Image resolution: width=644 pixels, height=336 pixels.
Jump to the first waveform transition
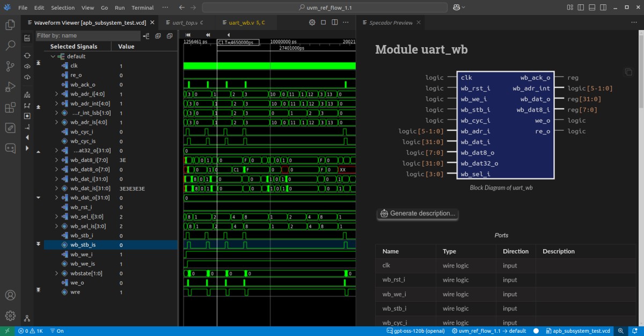pyautogui.click(x=188, y=35)
